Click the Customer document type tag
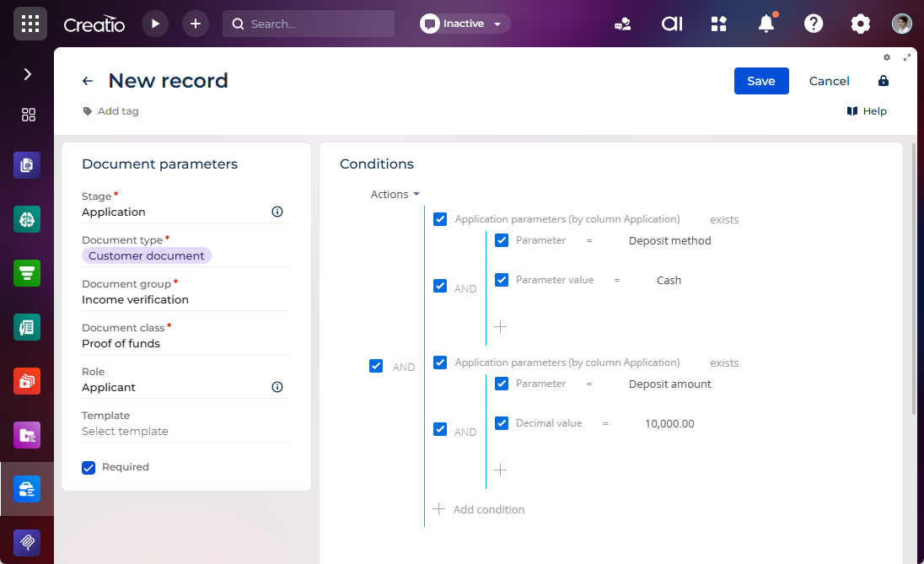 tap(147, 255)
